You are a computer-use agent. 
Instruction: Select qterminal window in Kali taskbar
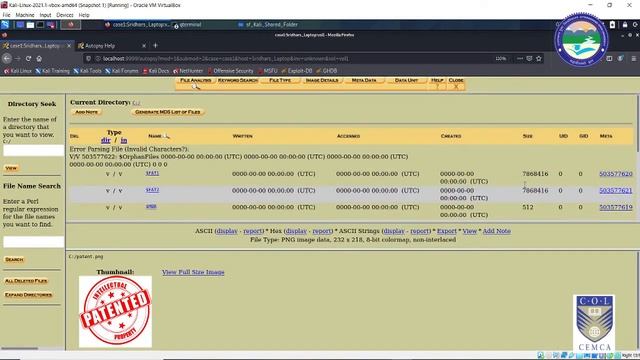(188, 24)
